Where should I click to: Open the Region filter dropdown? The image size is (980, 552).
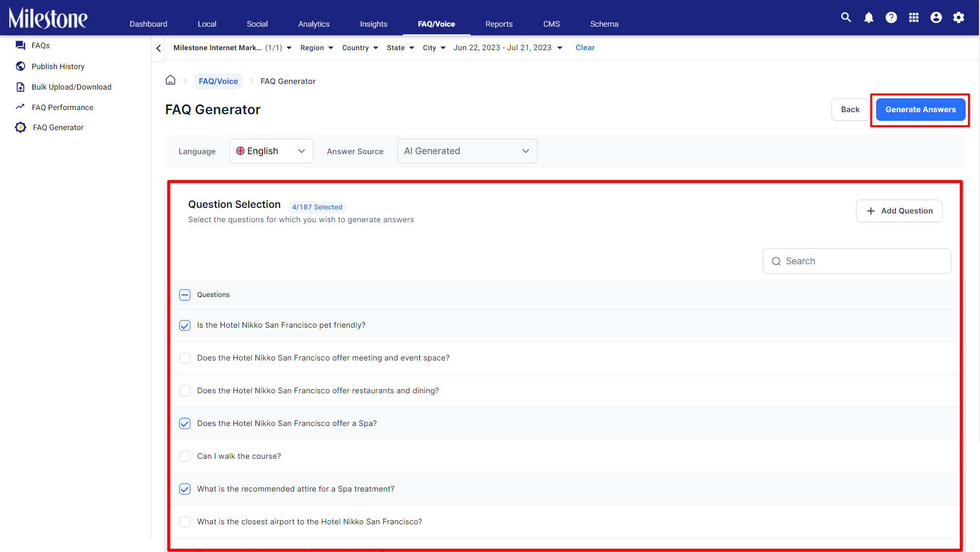[316, 48]
